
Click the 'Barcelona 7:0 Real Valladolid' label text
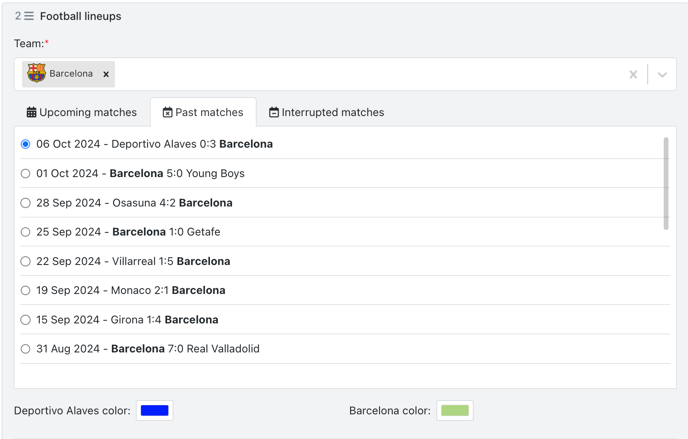(185, 349)
